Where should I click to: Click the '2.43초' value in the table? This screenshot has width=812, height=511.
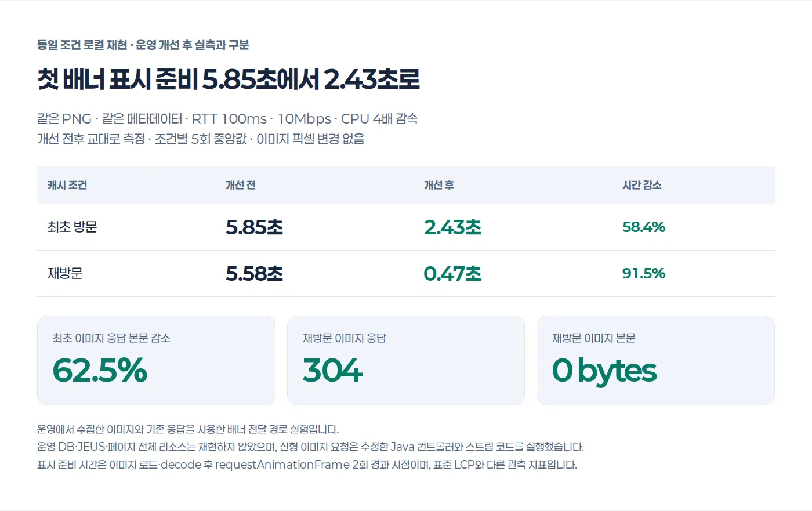click(x=453, y=227)
